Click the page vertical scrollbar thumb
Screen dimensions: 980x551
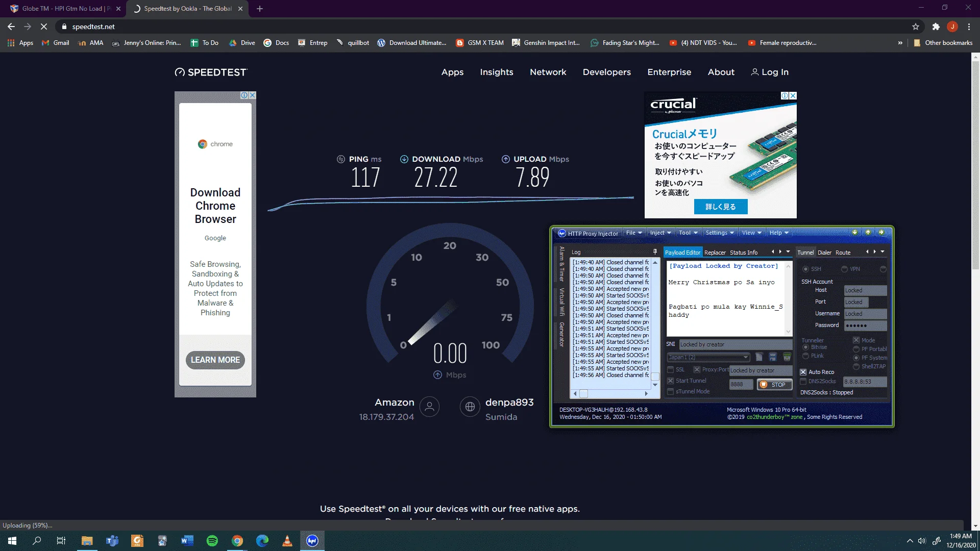coord(975,166)
